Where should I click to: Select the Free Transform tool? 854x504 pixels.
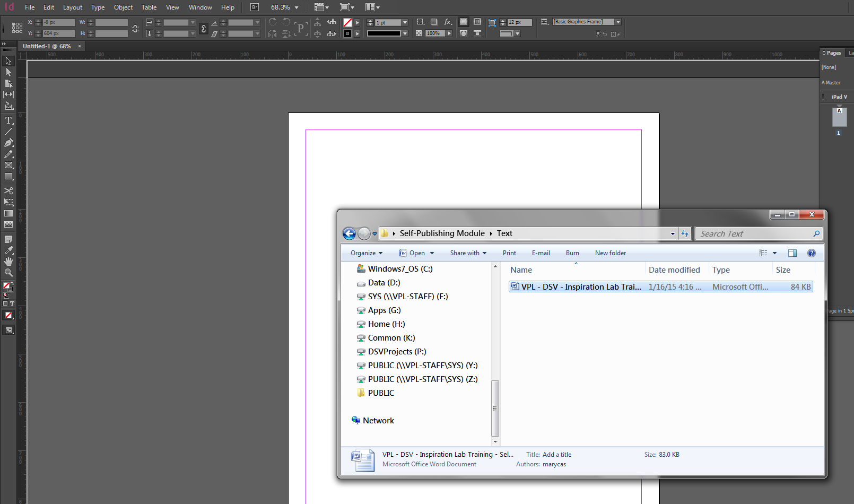(8, 202)
